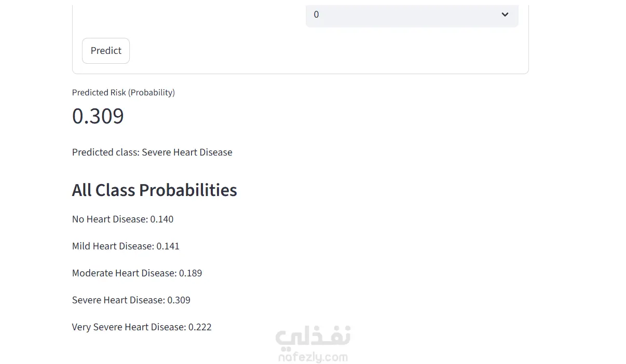Click 'Severe Heart Disease' in the predicted class line

point(187,152)
